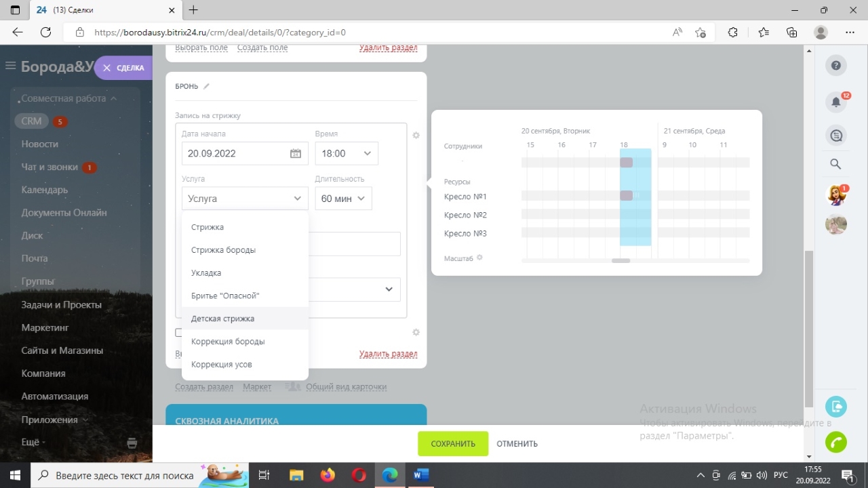Viewport: 868px width, 488px height.
Task: Open browser collections icon
Action: (792, 32)
